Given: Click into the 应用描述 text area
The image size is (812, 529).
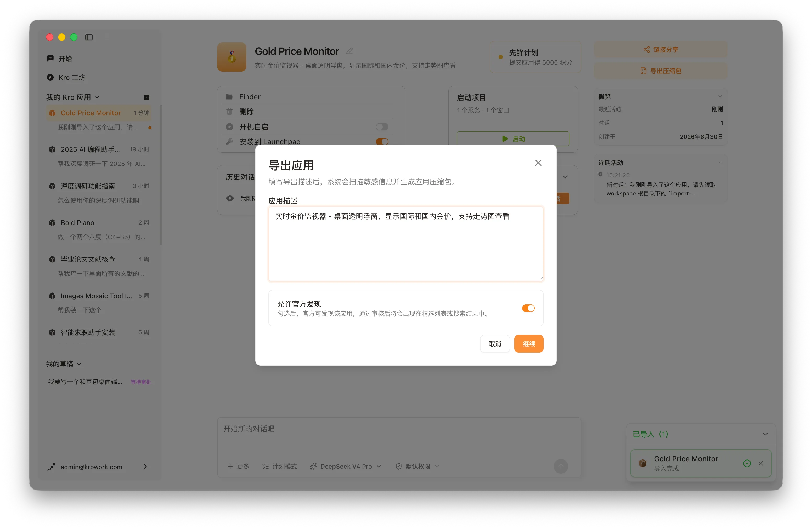Looking at the screenshot, I should (406, 244).
